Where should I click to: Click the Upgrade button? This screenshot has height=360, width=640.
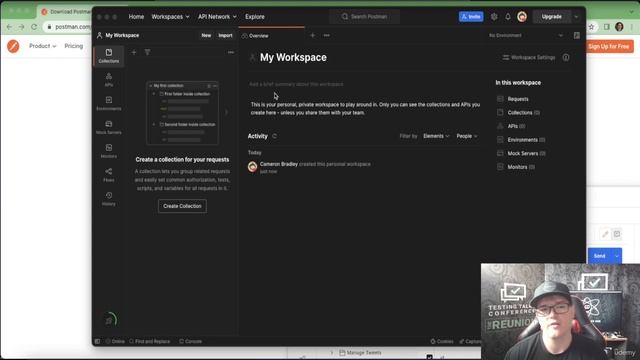(x=551, y=17)
